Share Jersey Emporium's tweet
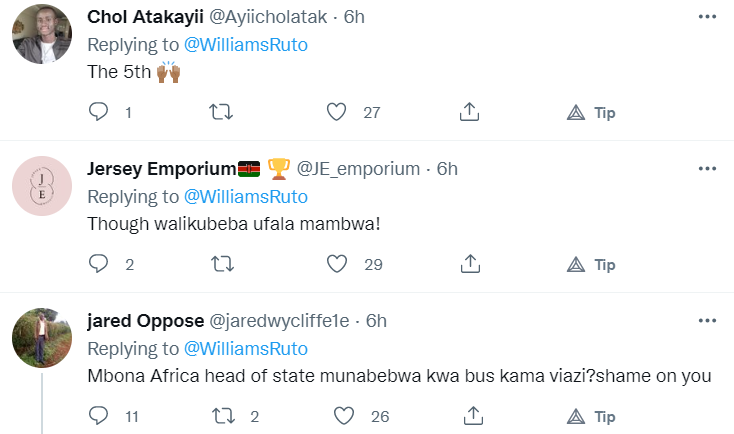The height and width of the screenshot is (434, 734). point(469,264)
